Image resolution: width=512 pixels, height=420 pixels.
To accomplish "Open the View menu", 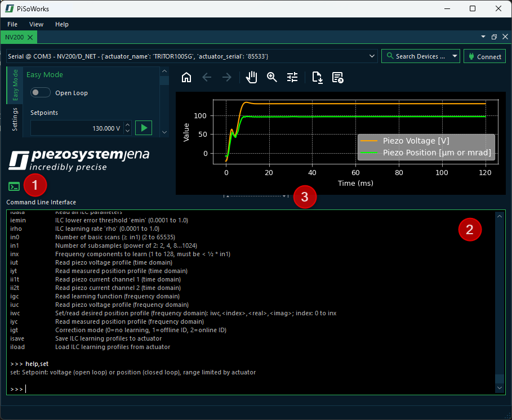I will [36, 24].
